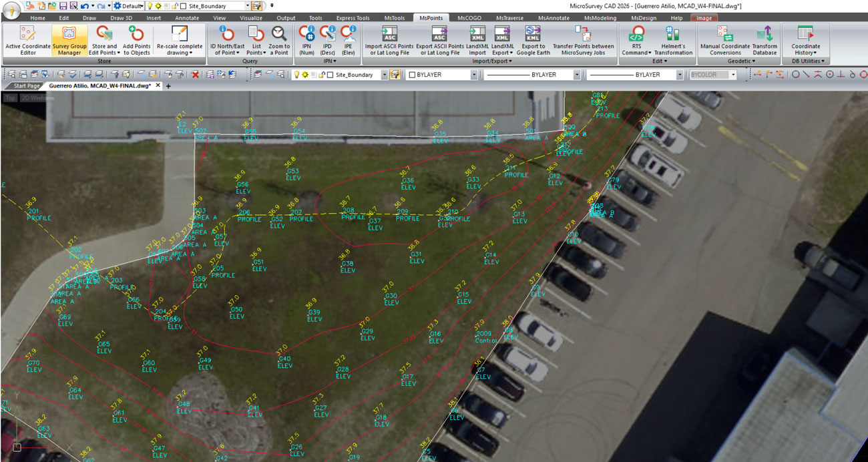
Task: Open the Active Coordinate Editor
Action: (x=27, y=40)
